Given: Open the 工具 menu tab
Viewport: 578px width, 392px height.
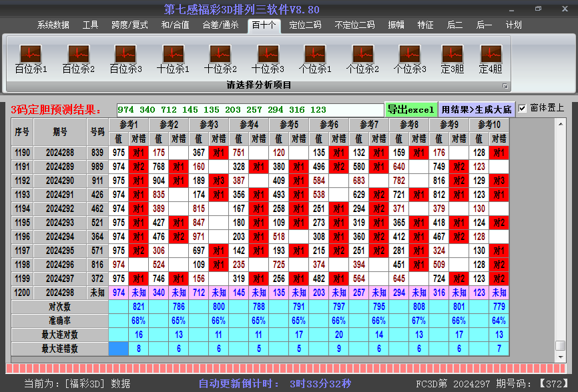Looking at the screenshot, I should coord(90,25).
